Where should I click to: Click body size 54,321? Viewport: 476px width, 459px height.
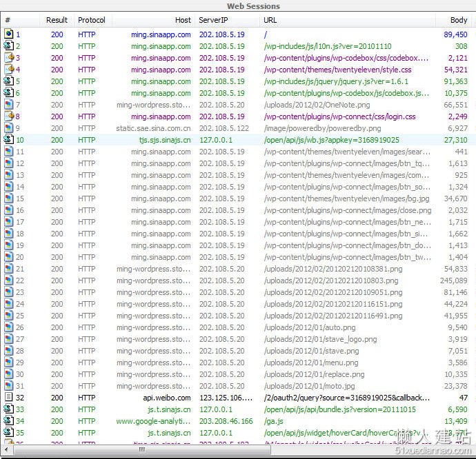(x=456, y=70)
